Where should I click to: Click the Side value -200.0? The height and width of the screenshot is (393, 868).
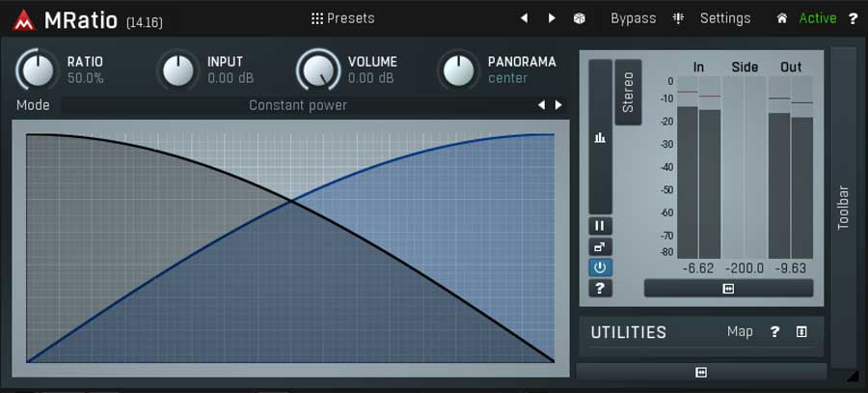click(x=745, y=268)
